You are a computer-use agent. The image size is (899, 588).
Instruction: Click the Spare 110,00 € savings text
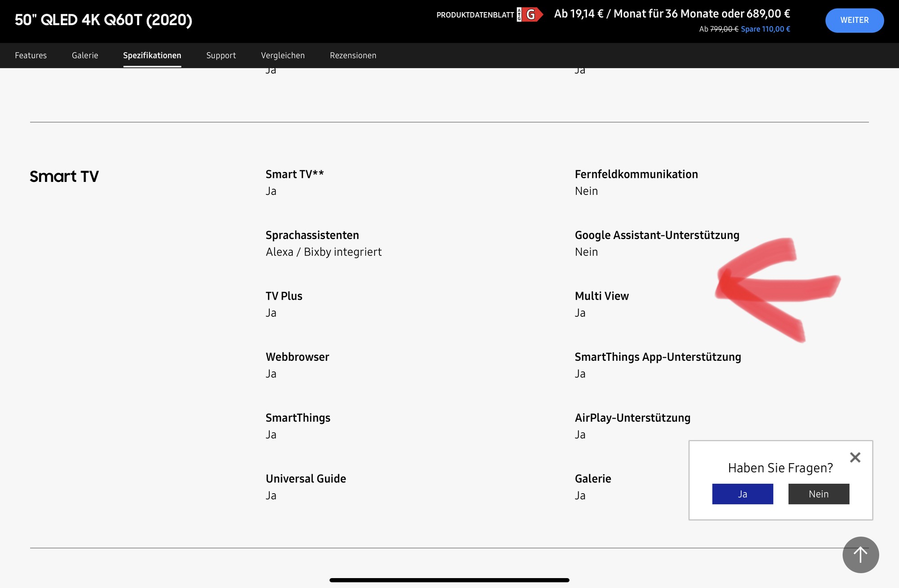point(765,29)
